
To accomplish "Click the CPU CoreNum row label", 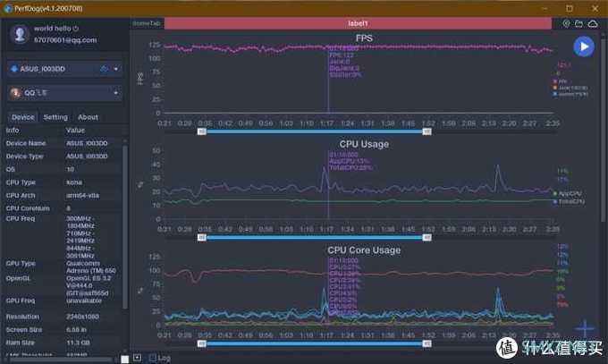I will pyautogui.click(x=28, y=208).
